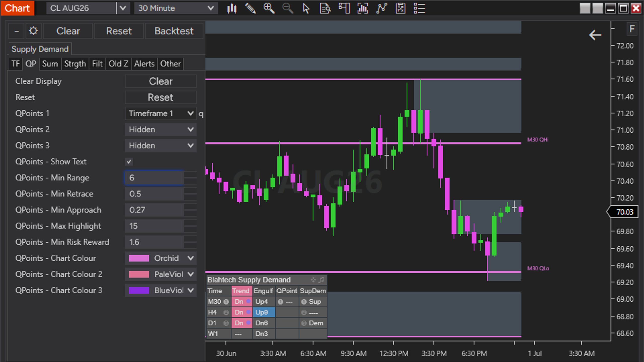Image resolution: width=644 pixels, height=362 pixels.
Task: Pick the PaleViolet Chart Colour 2 swatch
Action: coord(139,274)
